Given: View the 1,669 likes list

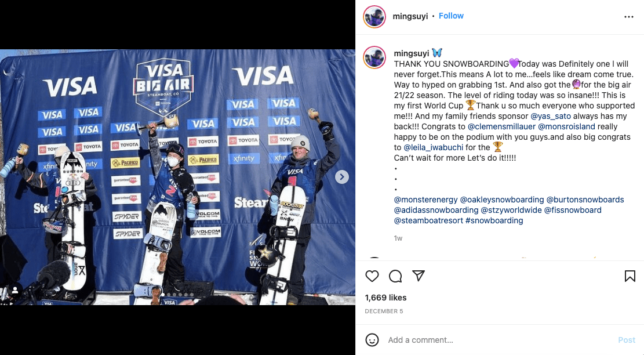Looking at the screenshot, I should click(385, 298).
